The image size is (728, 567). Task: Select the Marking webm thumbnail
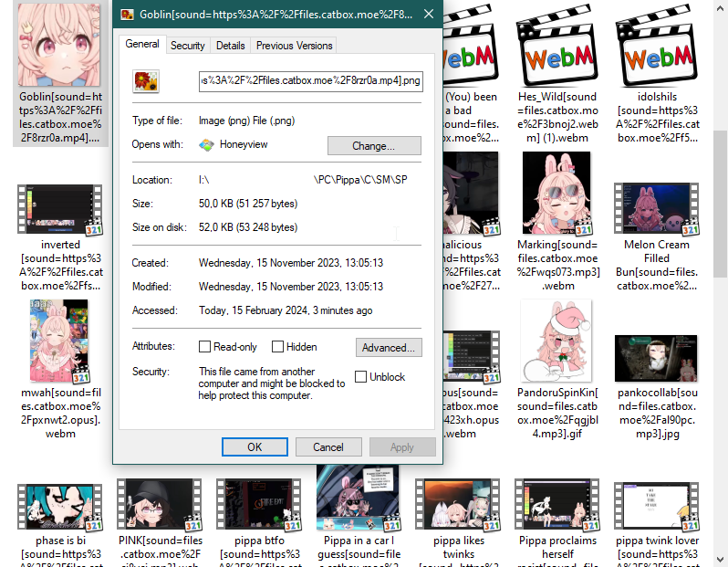[556, 193]
